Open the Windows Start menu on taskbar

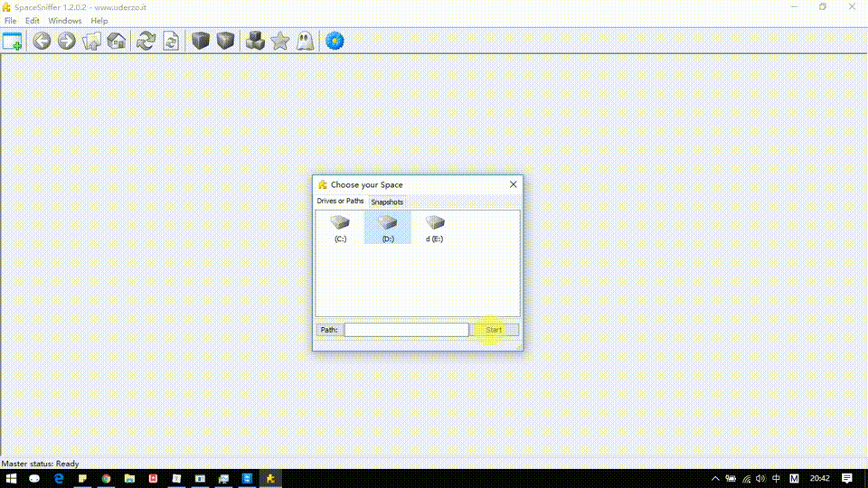point(13,478)
